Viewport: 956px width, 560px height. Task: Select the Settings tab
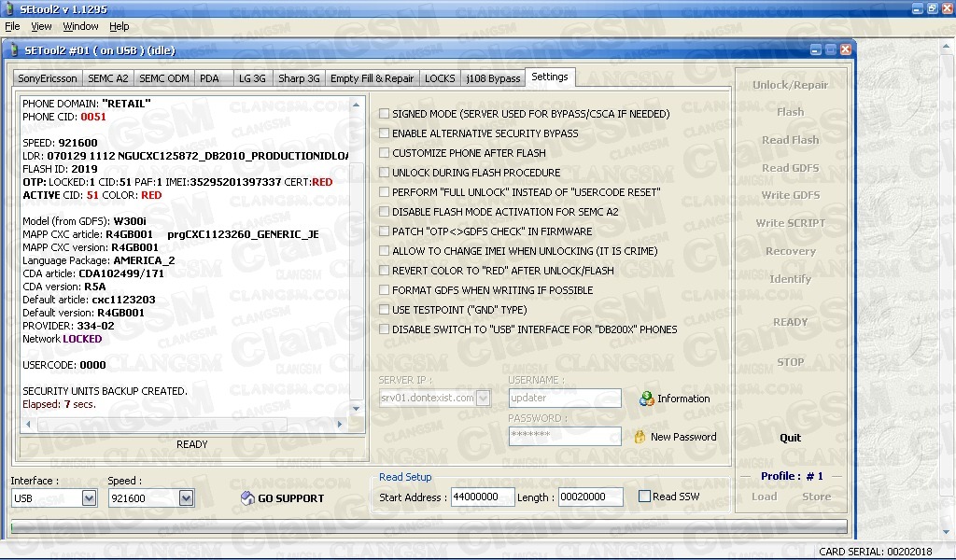[549, 77]
